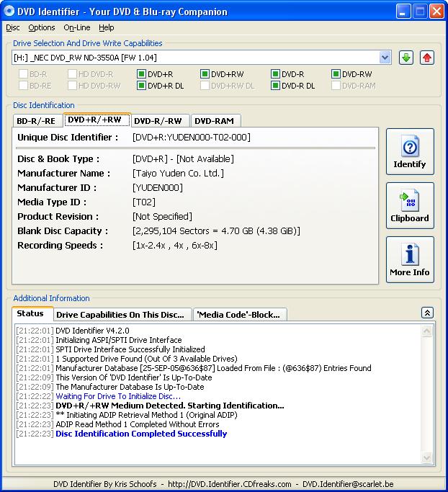
Task: Open the More Info button
Action: (x=410, y=260)
